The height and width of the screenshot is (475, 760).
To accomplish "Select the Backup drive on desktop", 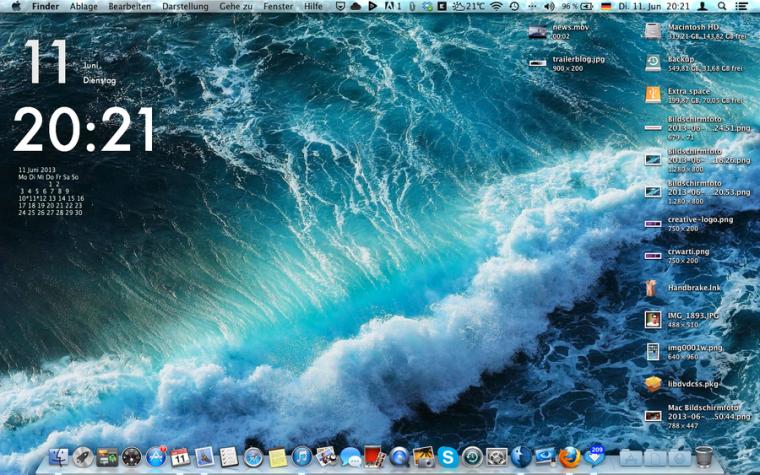I will point(653,63).
